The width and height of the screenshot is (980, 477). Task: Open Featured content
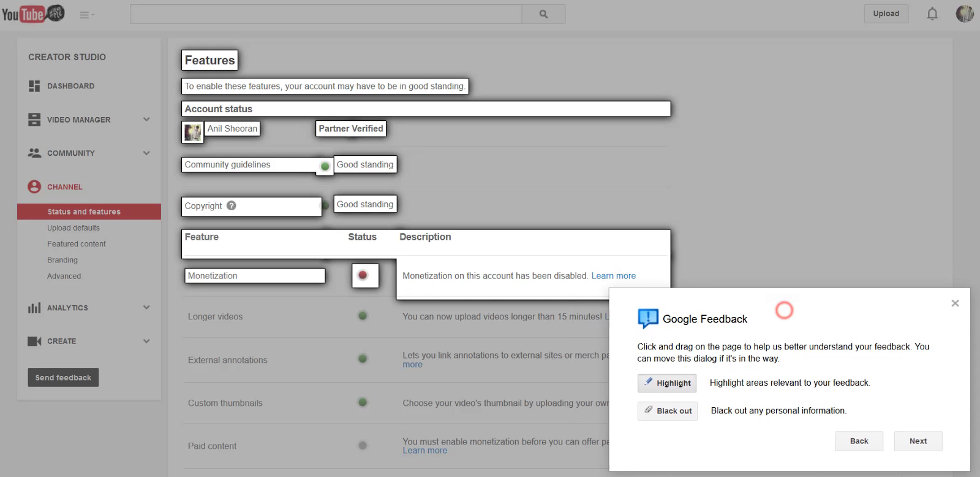coord(77,244)
